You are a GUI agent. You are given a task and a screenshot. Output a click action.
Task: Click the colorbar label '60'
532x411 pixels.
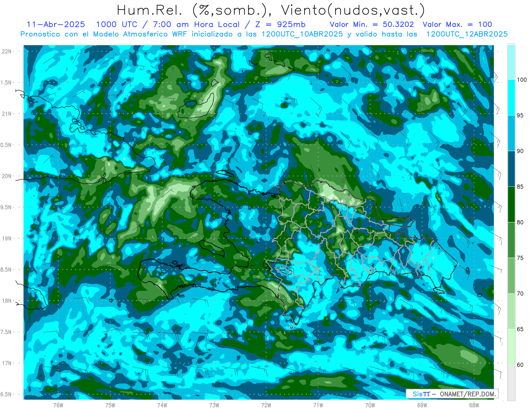coord(521,365)
